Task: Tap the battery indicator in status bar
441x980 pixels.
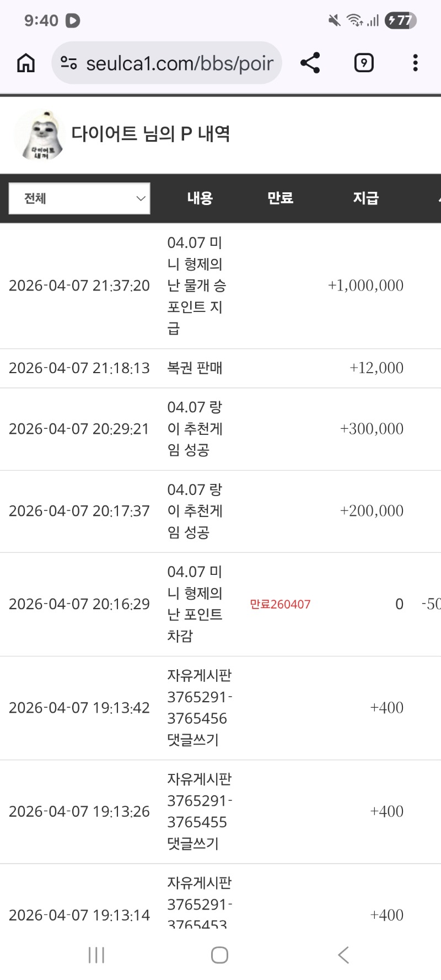Action: 401,20
